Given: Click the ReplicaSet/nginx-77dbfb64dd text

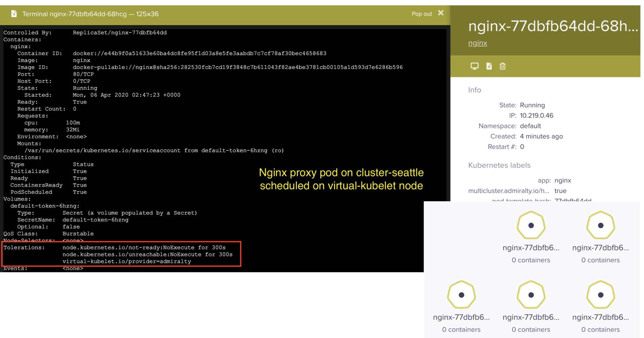Looking at the screenshot, I should click(x=120, y=33).
